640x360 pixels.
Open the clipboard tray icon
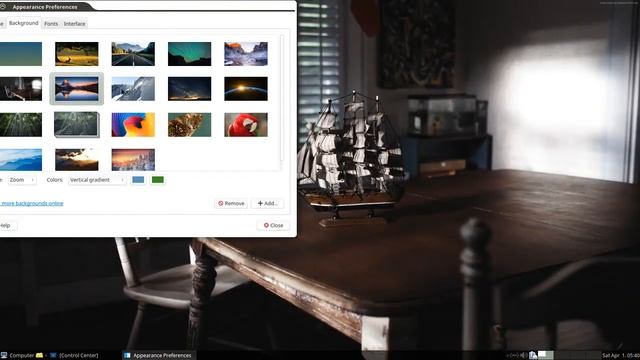(x=533, y=356)
